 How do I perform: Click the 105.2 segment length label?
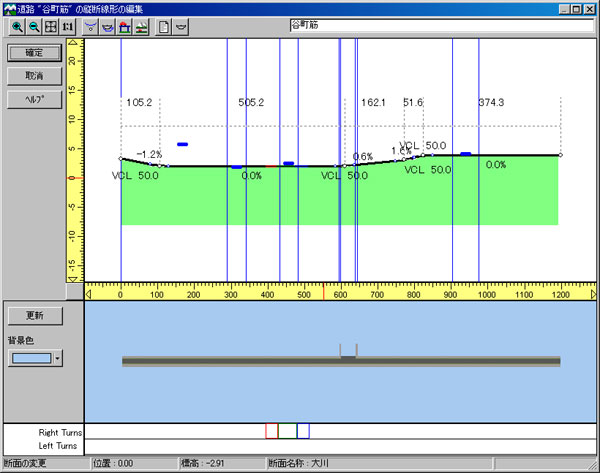pos(139,103)
